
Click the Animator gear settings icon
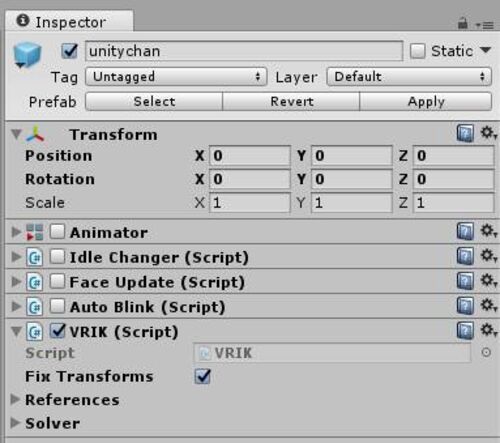(489, 231)
